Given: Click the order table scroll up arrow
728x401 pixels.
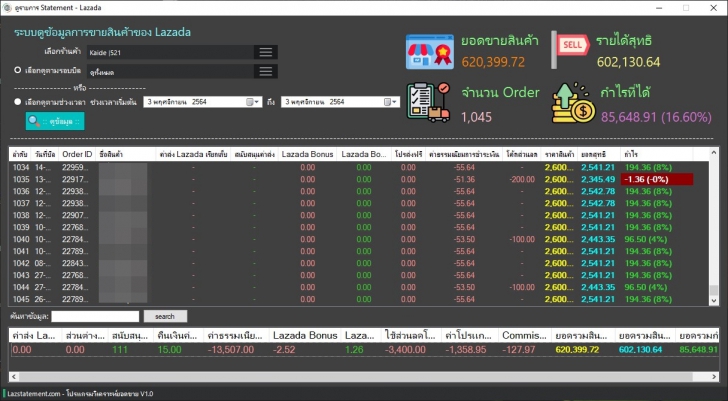Looking at the screenshot, I should point(714,155).
